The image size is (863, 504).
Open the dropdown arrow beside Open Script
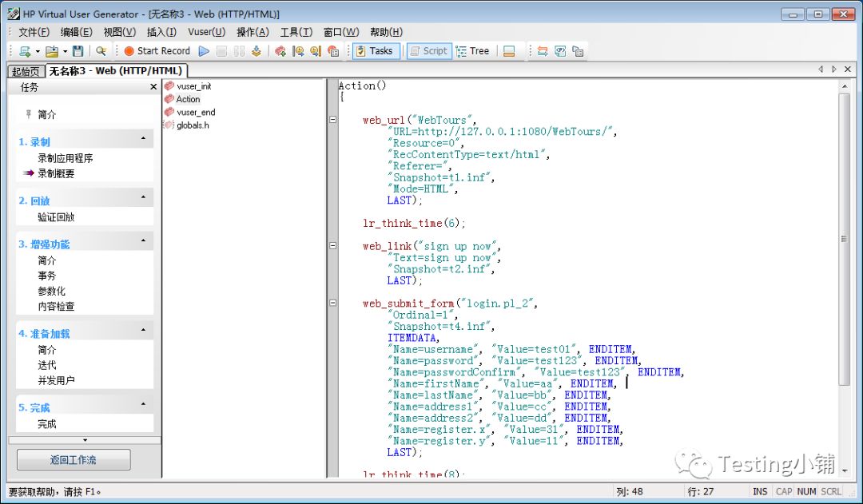coord(65,51)
